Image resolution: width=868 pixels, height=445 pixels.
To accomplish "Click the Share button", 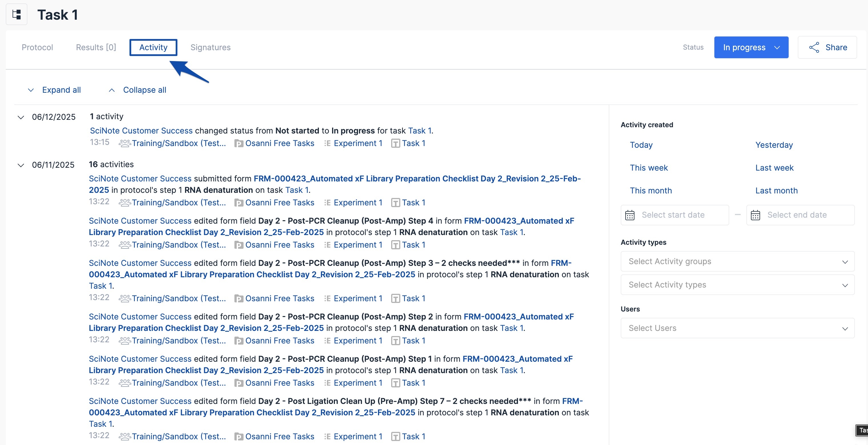I will pos(827,47).
